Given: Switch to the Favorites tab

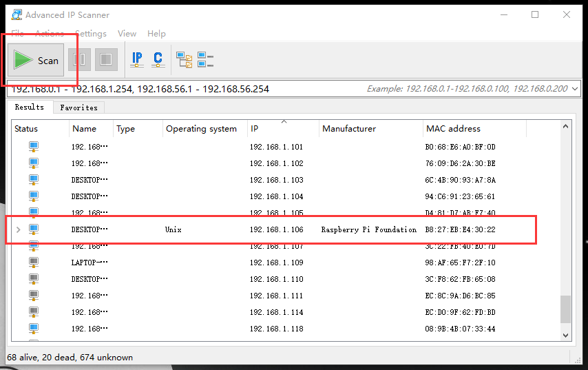Looking at the screenshot, I should point(78,107).
